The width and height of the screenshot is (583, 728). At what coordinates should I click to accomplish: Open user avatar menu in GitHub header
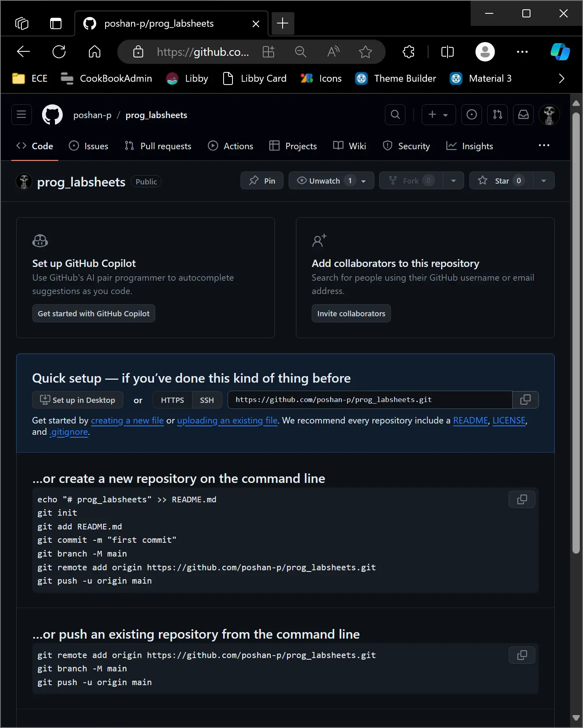point(549,115)
